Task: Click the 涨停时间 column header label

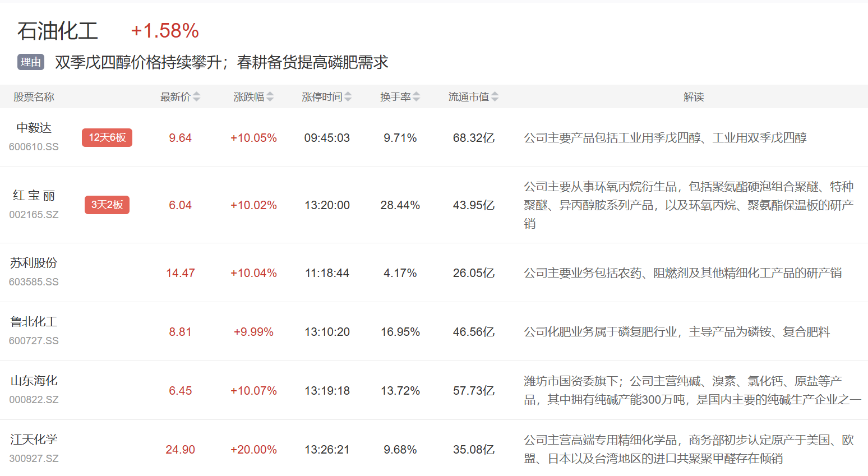Action: (322, 97)
